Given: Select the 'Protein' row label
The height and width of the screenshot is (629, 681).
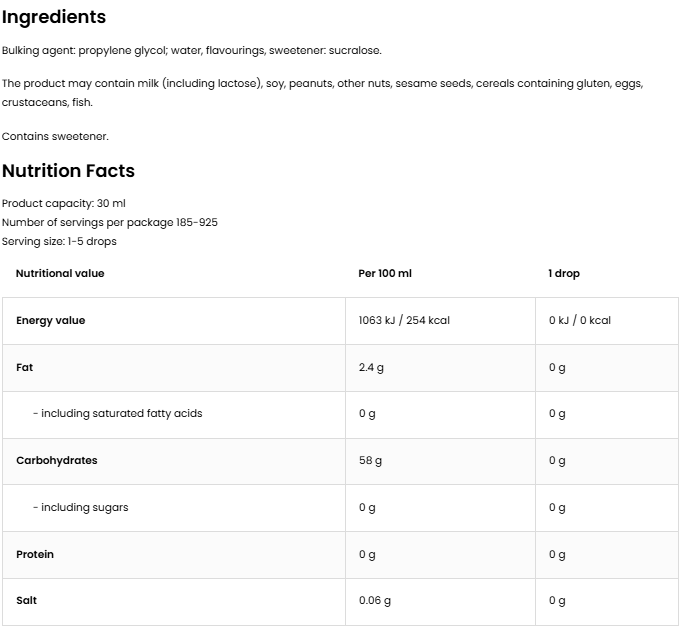Looking at the screenshot, I should pyautogui.click(x=35, y=554).
